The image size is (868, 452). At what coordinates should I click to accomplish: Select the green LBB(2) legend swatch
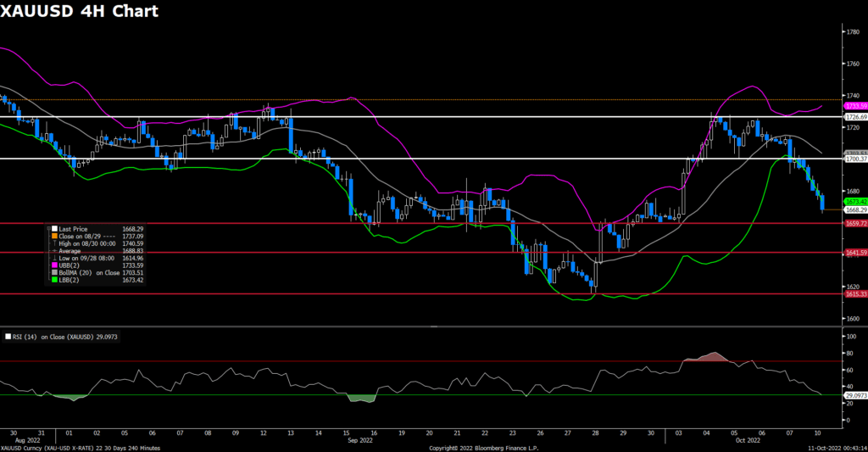click(54, 280)
